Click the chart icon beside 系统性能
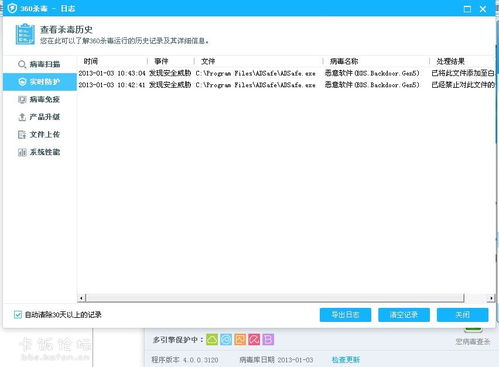This screenshot has height=367, width=499. click(22, 152)
